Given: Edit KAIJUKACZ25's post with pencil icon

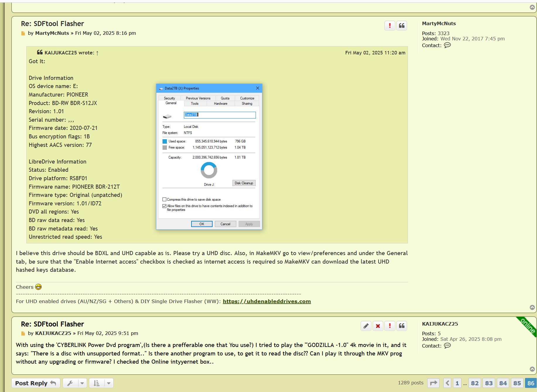Looking at the screenshot, I should [366, 326].
